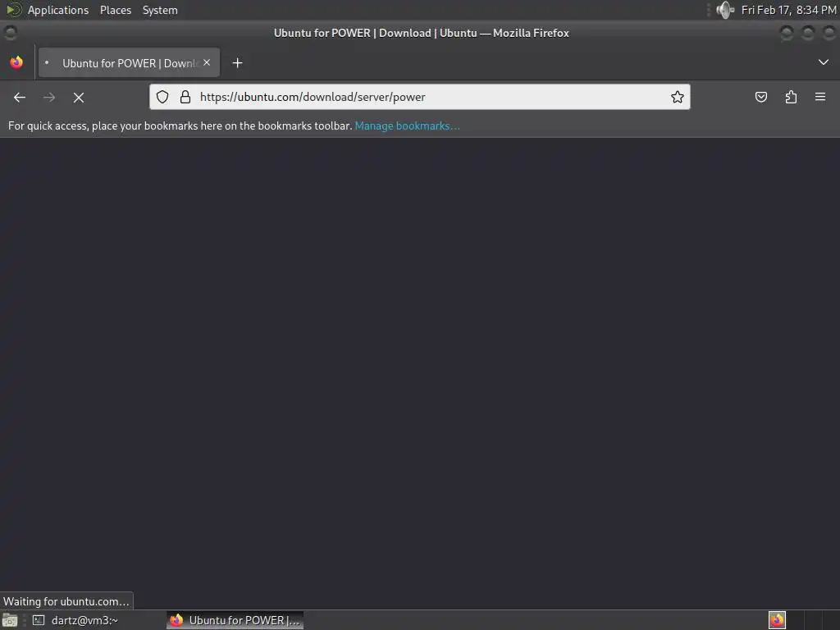Open Firefox application hamburger menu
This screenshot has height=630, width=840.
(820, 97)
